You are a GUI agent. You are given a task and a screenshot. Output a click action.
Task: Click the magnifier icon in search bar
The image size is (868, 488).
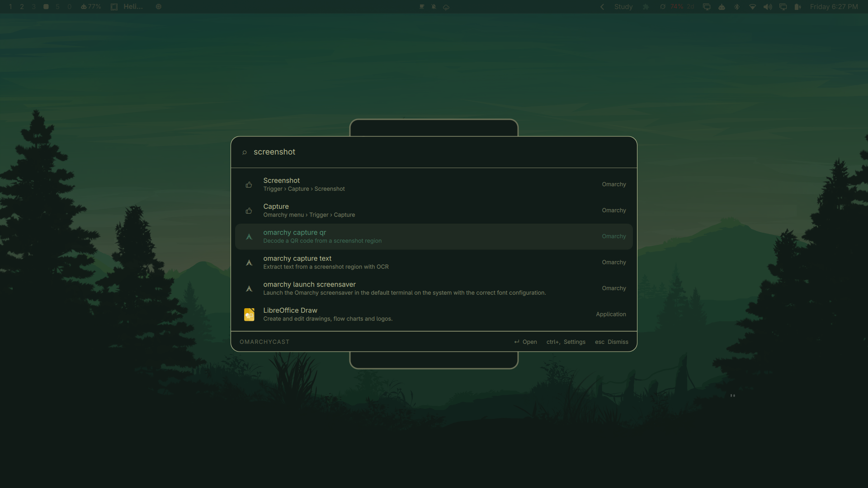pyautogui.click(x=244, y=152)
